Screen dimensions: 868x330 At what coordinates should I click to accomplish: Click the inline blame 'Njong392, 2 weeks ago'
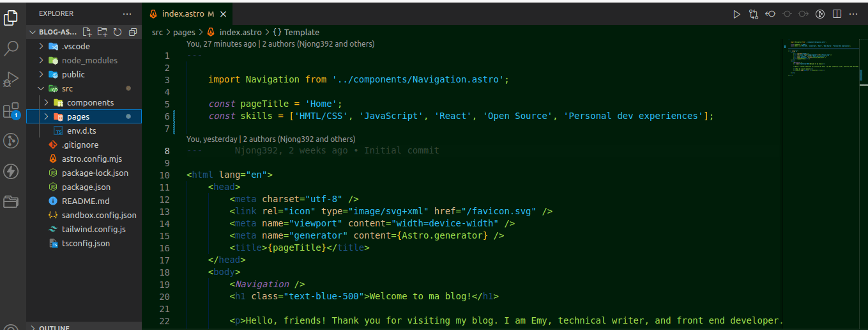tap(337, 150)
